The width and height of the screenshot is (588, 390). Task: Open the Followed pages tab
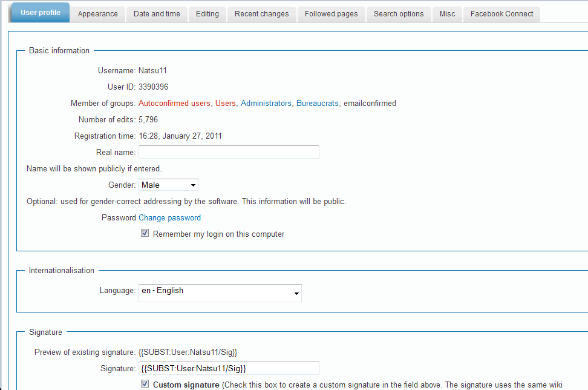331,14
